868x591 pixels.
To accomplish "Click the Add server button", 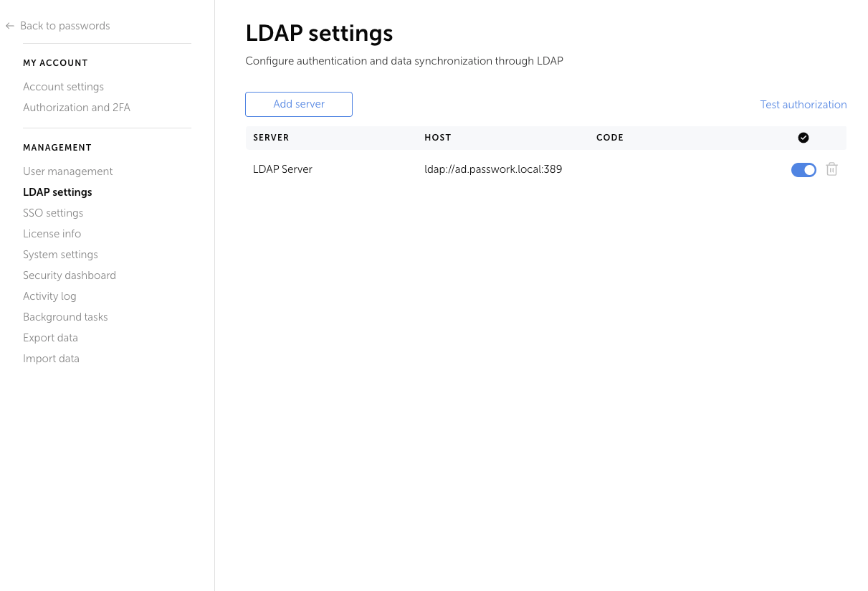I will coord(299,104).
